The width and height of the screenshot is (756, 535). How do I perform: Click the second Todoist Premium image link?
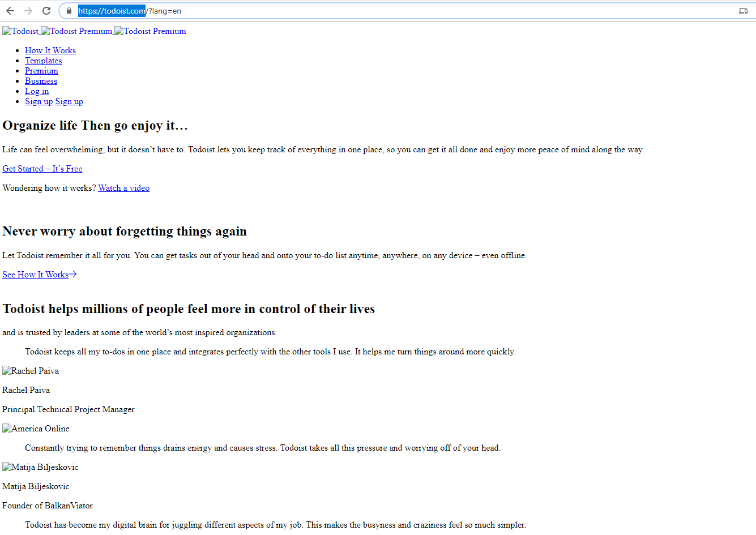150,31
